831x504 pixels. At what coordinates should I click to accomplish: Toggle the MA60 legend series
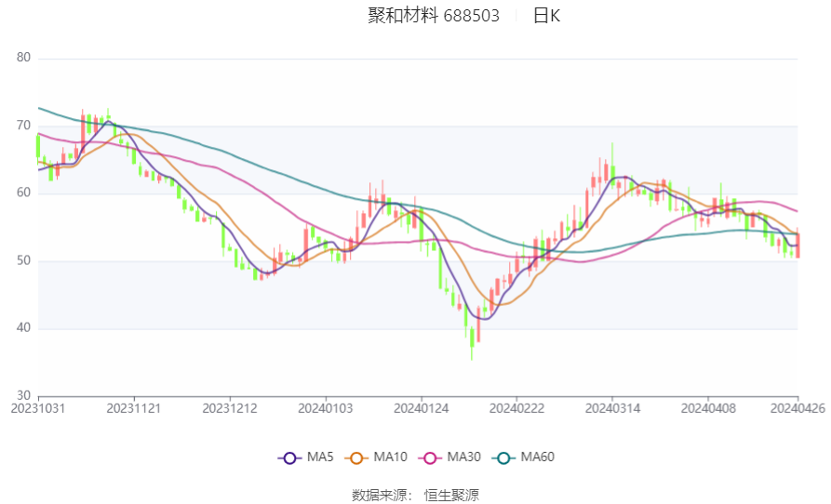tap(523, 458)
